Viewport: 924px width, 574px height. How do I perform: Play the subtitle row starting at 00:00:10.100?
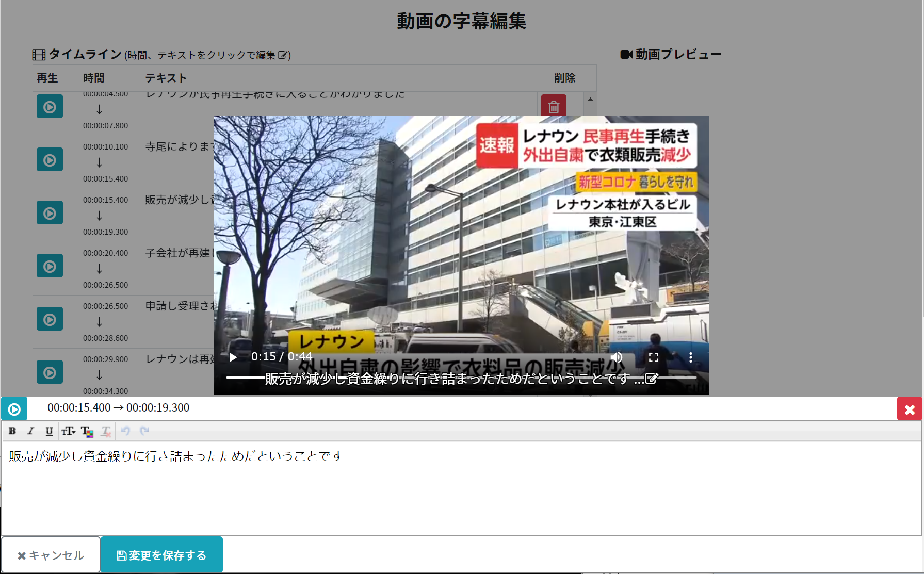point(50,160)
